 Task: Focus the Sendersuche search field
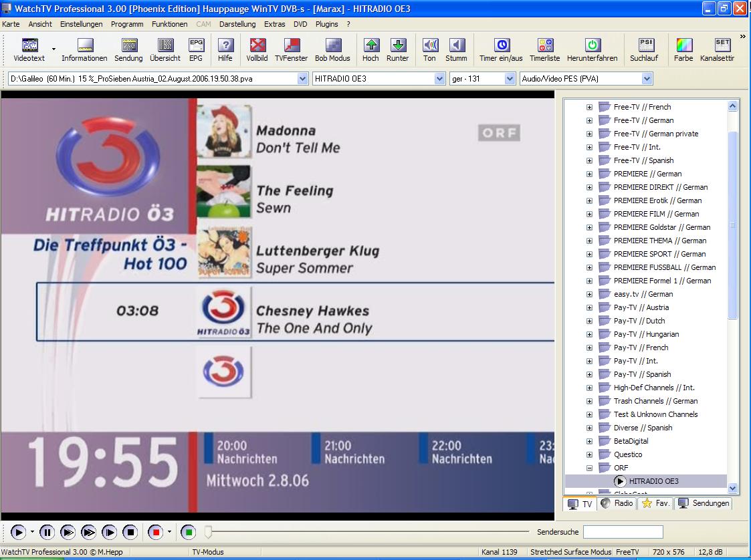click(x=623, y=532)
